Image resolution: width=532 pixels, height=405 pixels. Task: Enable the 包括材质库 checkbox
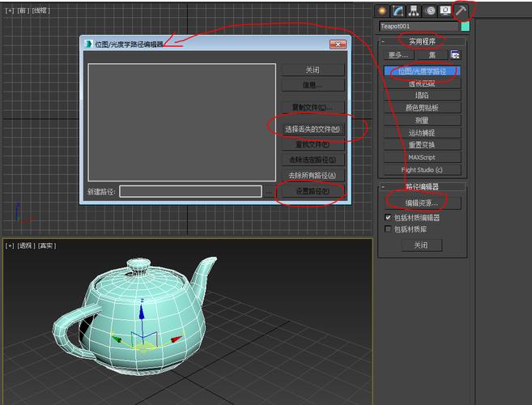pos(388,229)
